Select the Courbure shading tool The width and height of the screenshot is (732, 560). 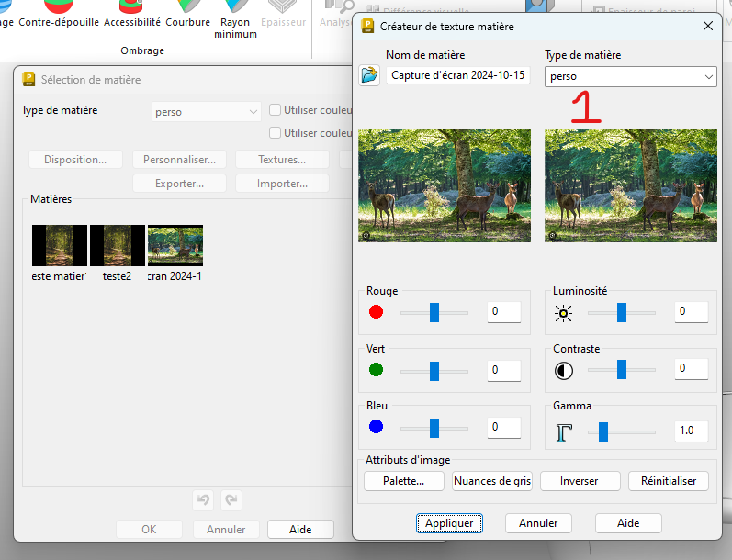(187, 14)
